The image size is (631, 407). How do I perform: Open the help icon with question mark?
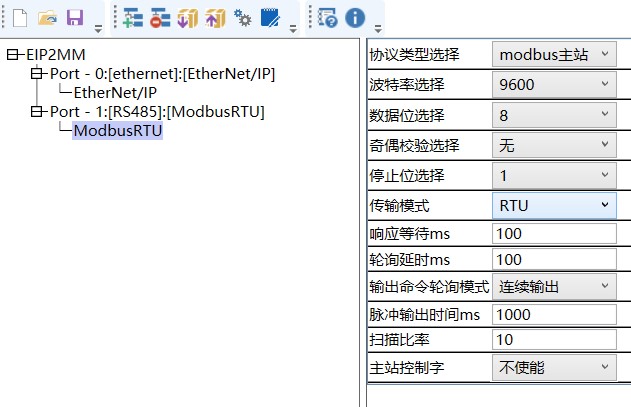(x=328, y=18)
